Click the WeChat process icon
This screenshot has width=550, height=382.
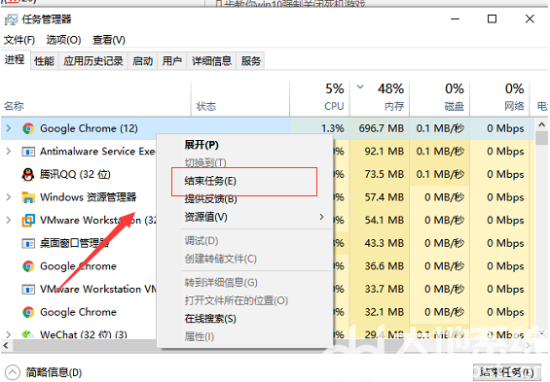(28, 335)
